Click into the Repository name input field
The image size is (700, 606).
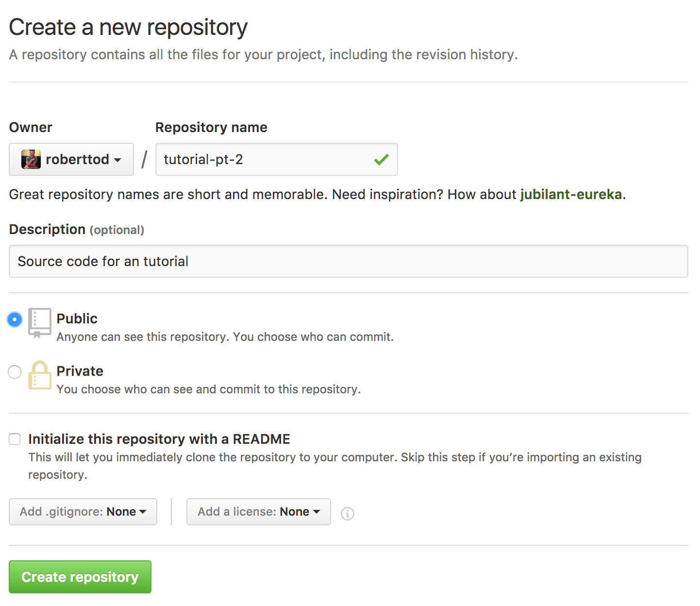262,159
